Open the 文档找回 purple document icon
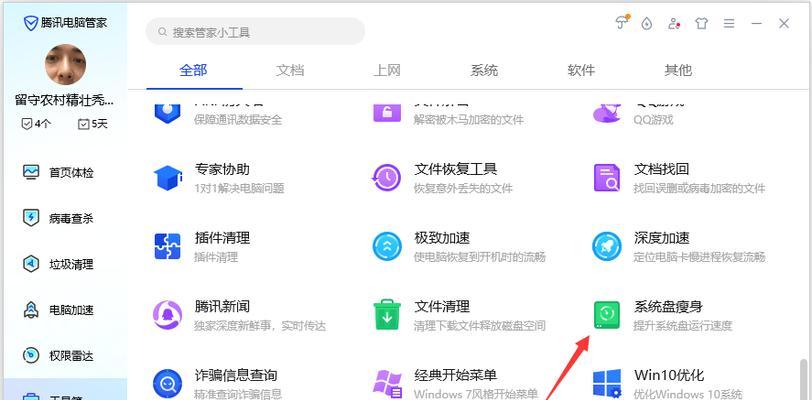Image resolution: width=812 pixels, height=400 pixels. click(606, 178)
